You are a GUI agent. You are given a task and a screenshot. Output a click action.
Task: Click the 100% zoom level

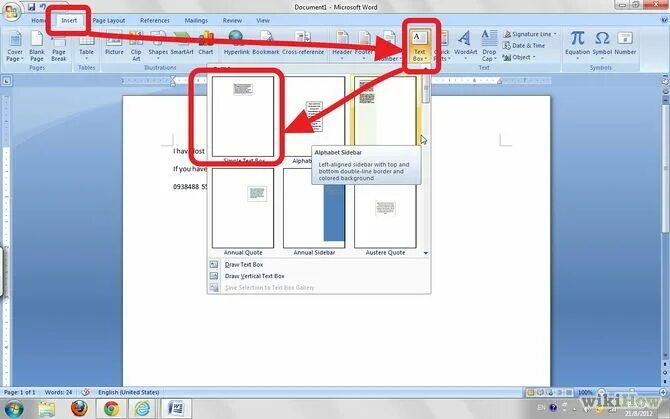tap(585, 392)
